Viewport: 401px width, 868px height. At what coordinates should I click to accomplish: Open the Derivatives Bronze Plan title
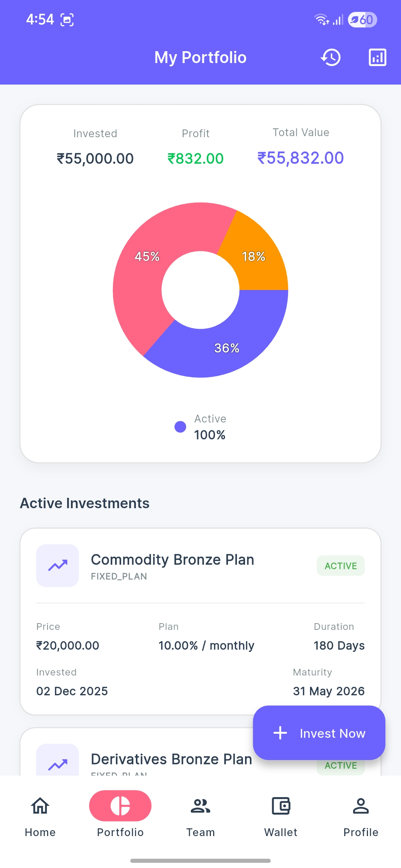coord(172,759)
